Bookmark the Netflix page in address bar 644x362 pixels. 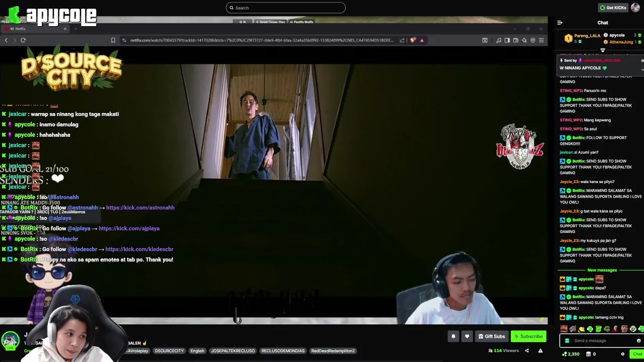[x=113, y=40]
